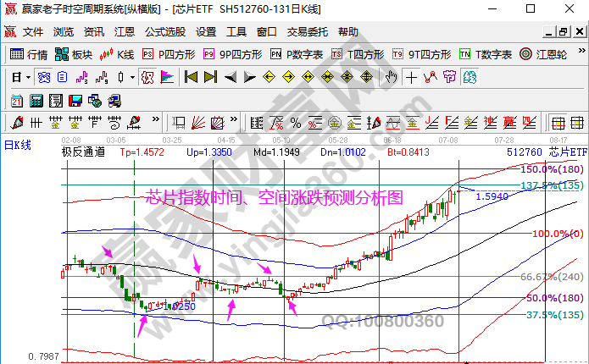The image size is (589, 364).
Task: Expand the drawing tools overflow chevron
Action: tap(158, 121)
